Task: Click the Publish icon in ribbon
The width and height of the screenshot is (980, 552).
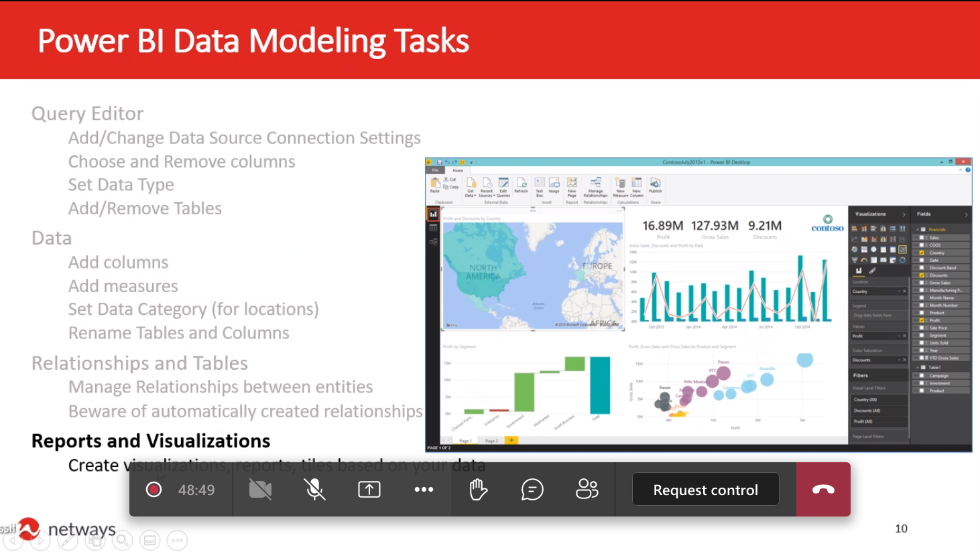Action: point(656,186)
